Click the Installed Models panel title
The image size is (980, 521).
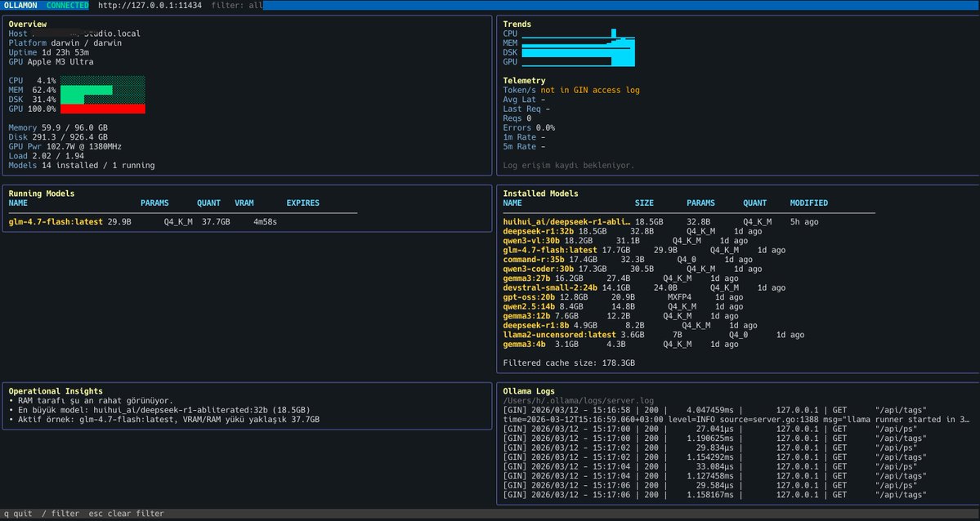[x=540, y=194]
